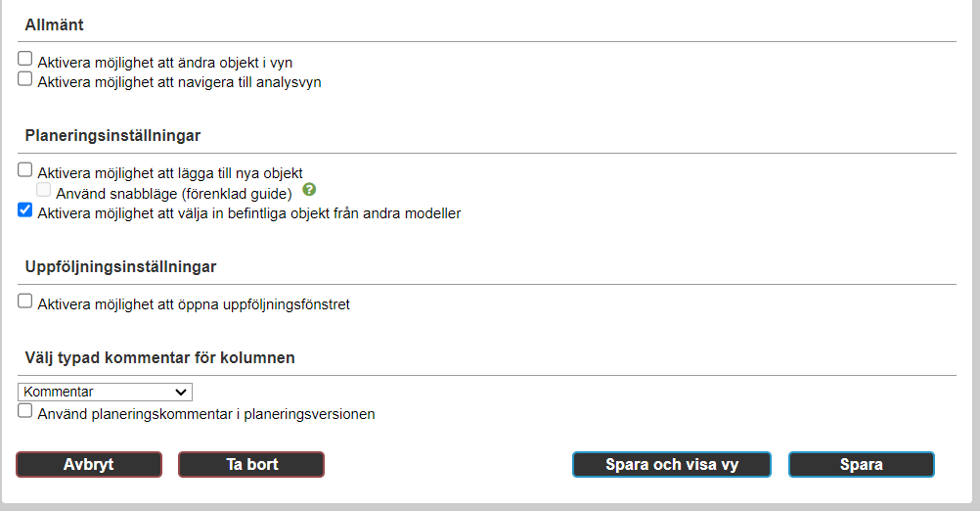The width and height of the screenshot is (980, 511).
Task: Click Spara och visa vy button
Action: [672, 465]
